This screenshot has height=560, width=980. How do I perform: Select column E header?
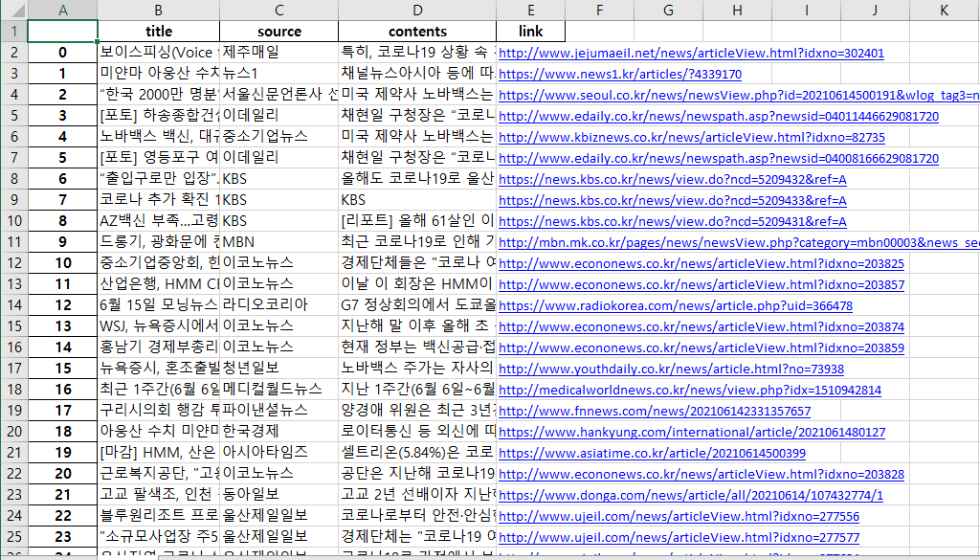530,10
